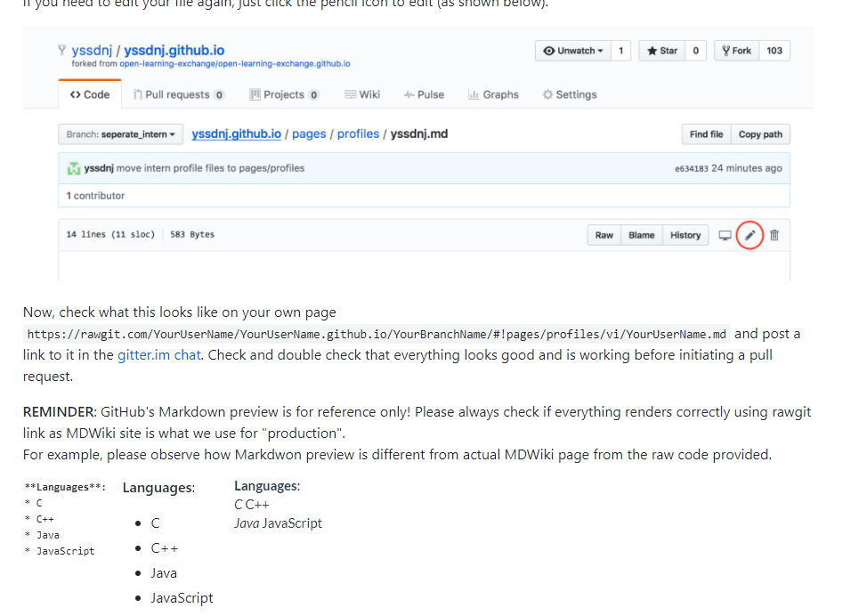
Task: Click the Raw button
Action: coord(604,235)
